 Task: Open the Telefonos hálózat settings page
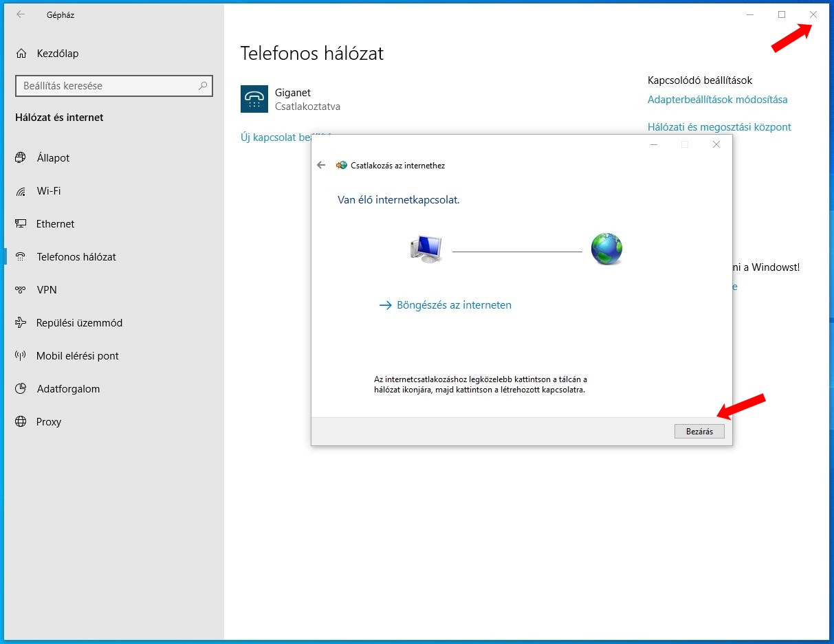(x=76, y=257)
